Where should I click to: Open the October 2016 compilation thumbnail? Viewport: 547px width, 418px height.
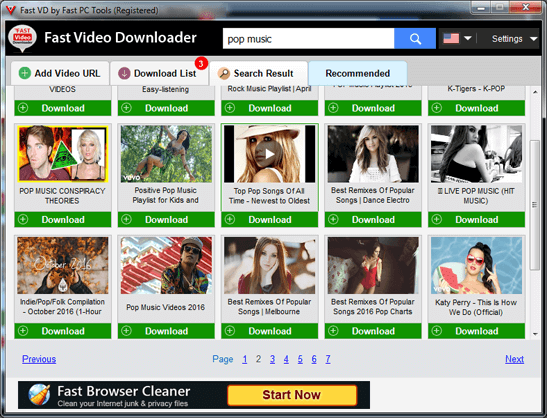pos(63,265)
